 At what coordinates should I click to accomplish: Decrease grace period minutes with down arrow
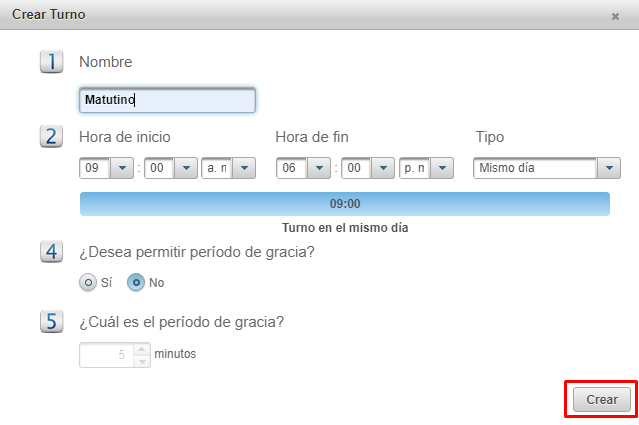coord(141,360)
